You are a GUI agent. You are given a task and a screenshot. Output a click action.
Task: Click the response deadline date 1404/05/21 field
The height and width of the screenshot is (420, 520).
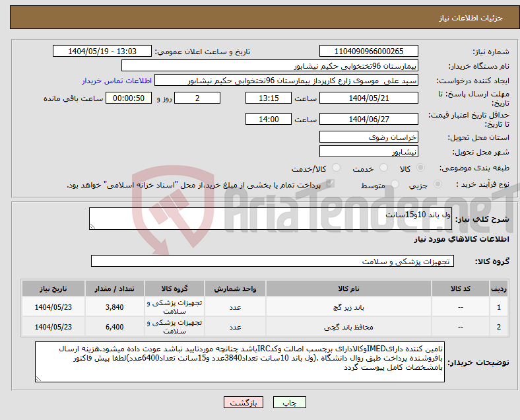tap(368, 98)
